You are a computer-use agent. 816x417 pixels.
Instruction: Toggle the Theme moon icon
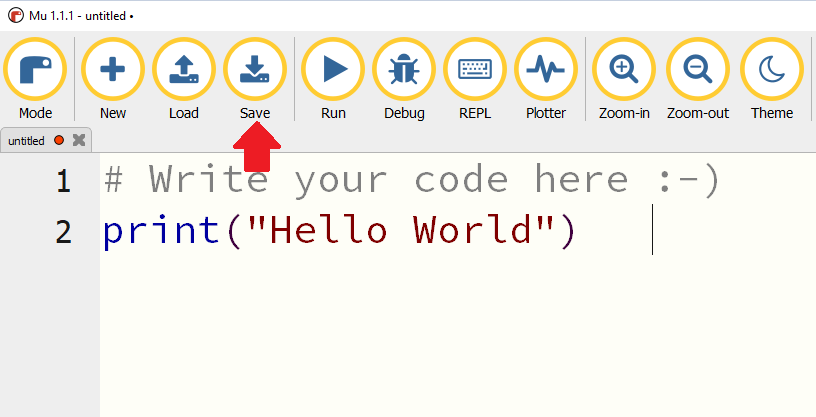coord(772,69)
